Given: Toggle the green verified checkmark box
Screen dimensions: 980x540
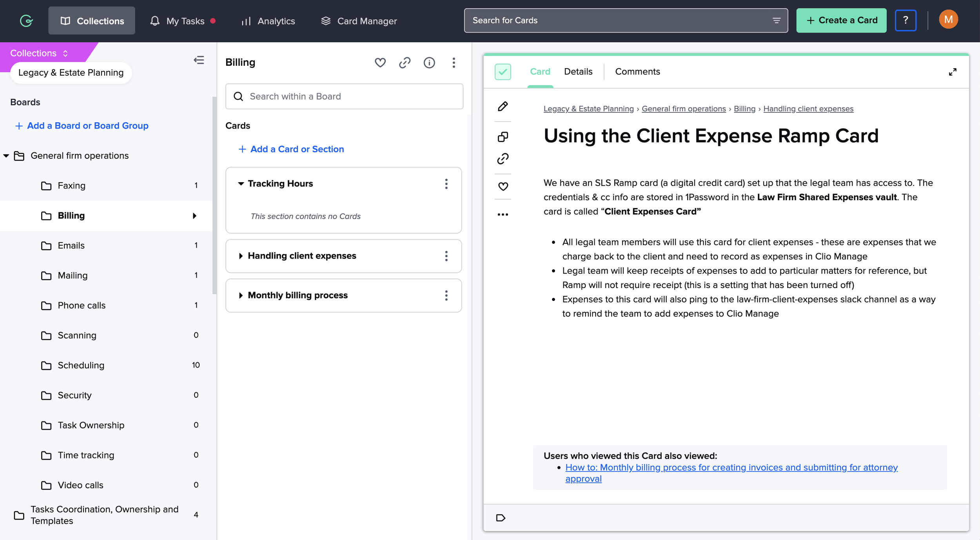Looking at the screenshot, I should 503,72.
